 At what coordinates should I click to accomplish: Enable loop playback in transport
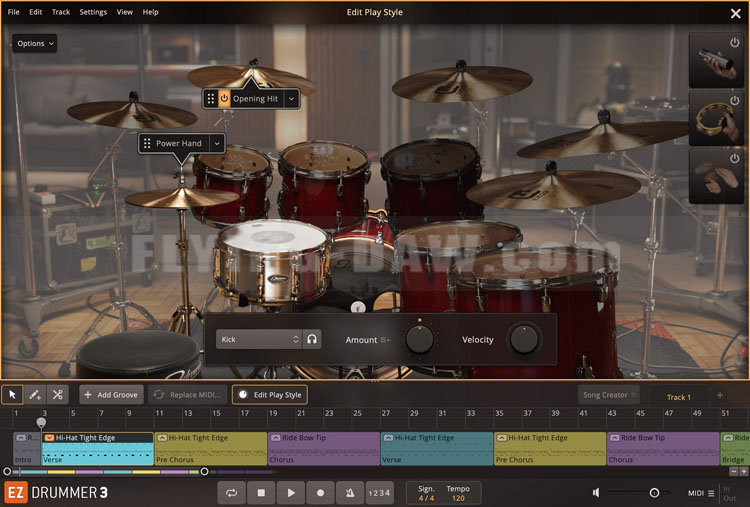[232, 493]
